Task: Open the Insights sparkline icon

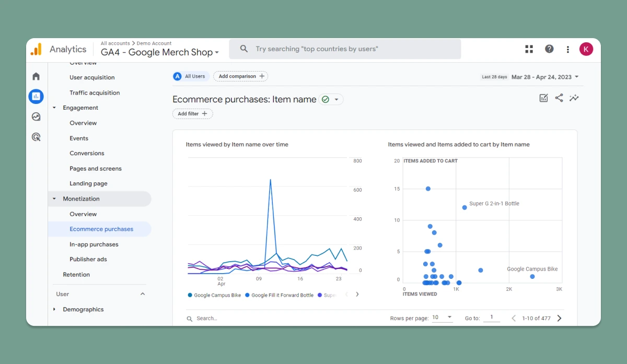Action: coord(574,98)
